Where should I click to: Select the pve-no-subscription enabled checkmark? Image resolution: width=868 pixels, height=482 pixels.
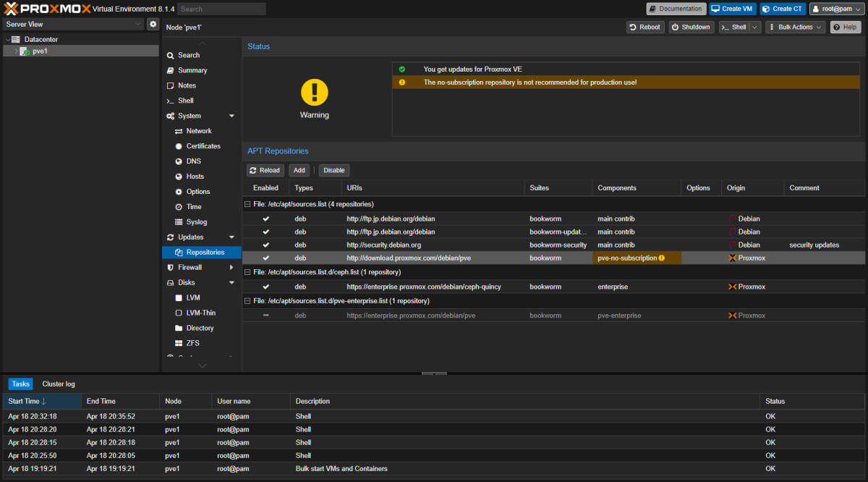click(265, 258)
